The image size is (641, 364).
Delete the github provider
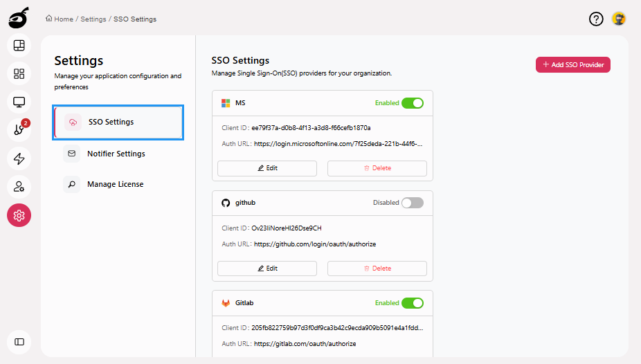377,269
